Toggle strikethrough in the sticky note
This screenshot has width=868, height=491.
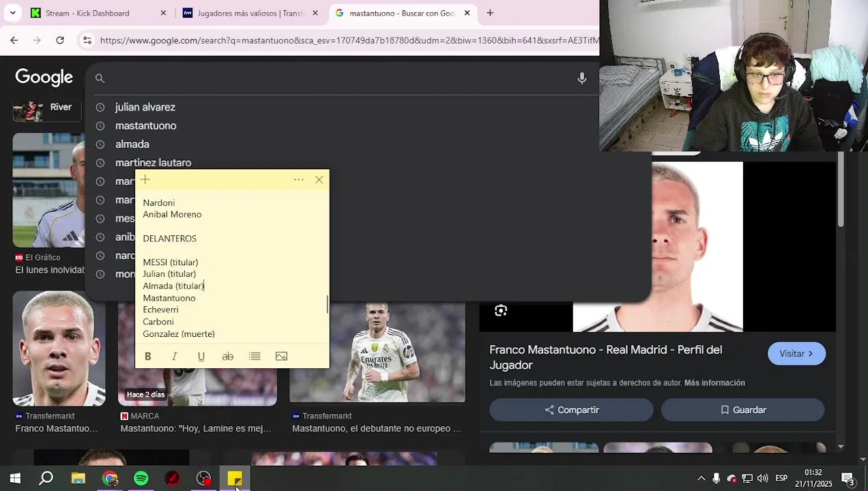click(227, 356)
